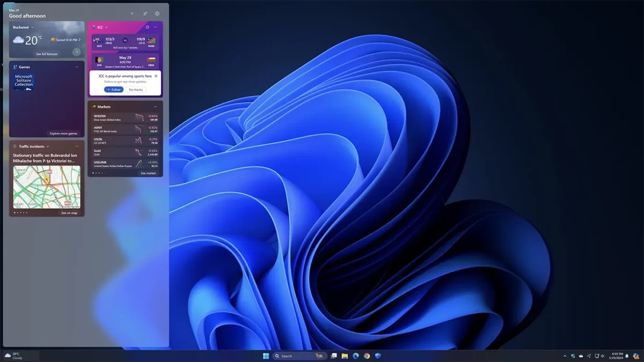Decline ICC follow with No thanks
The height and width of the screenshot is (362, 644).
136,90
